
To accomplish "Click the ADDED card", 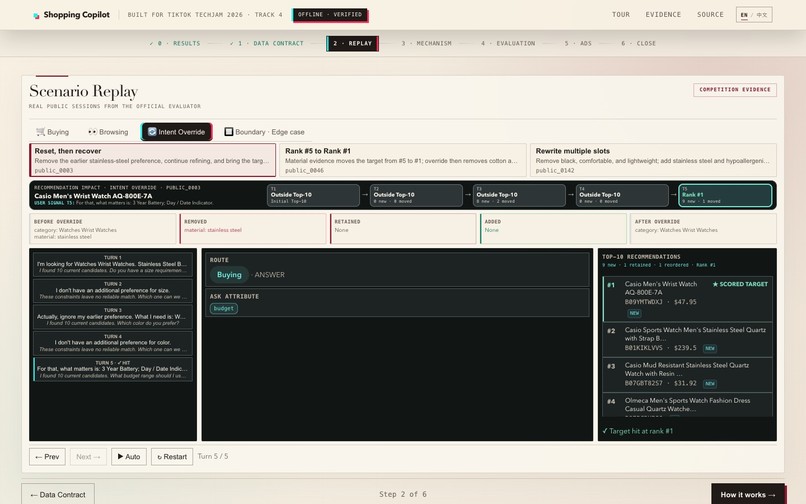I will pos(553,228).
